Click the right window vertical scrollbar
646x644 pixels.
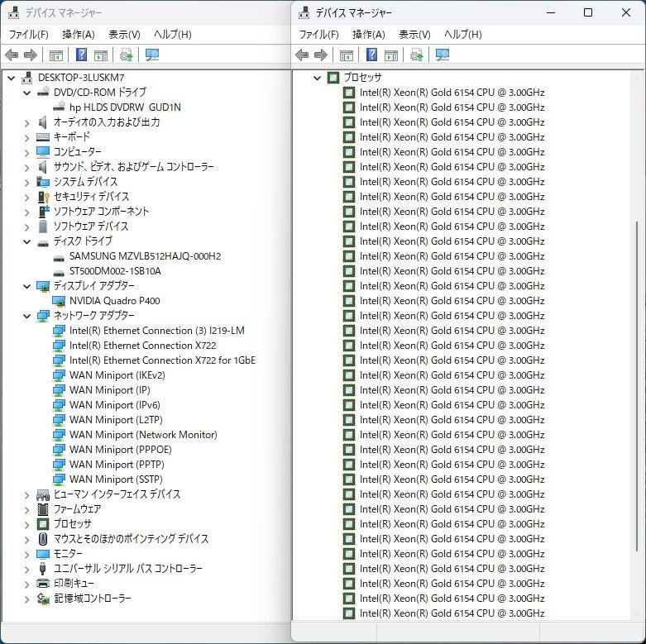(636, 331)
